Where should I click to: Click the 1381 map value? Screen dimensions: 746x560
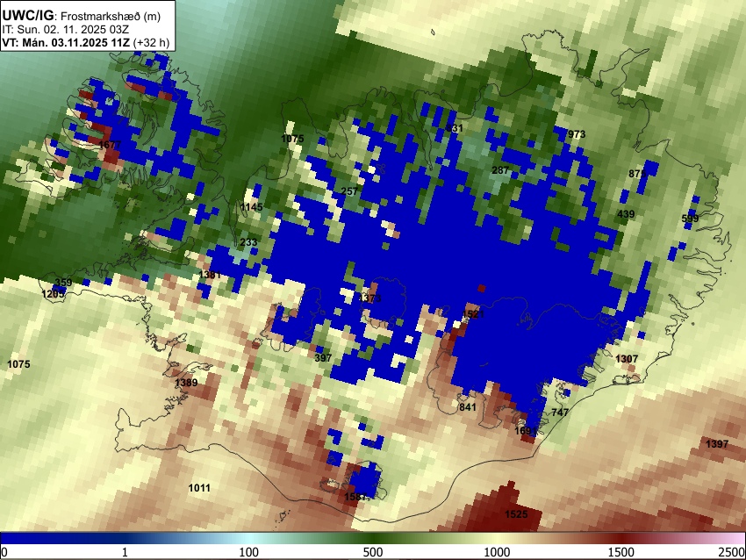point(210,275)
